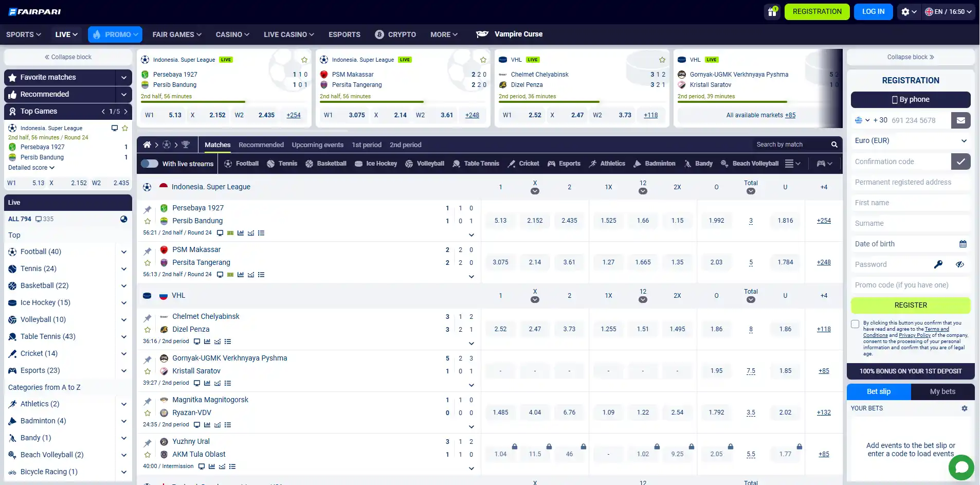Viewport: 980px width, 485px height.
Task: Favorite the Gornyak-UGMK match star
Action: [148, 372]
